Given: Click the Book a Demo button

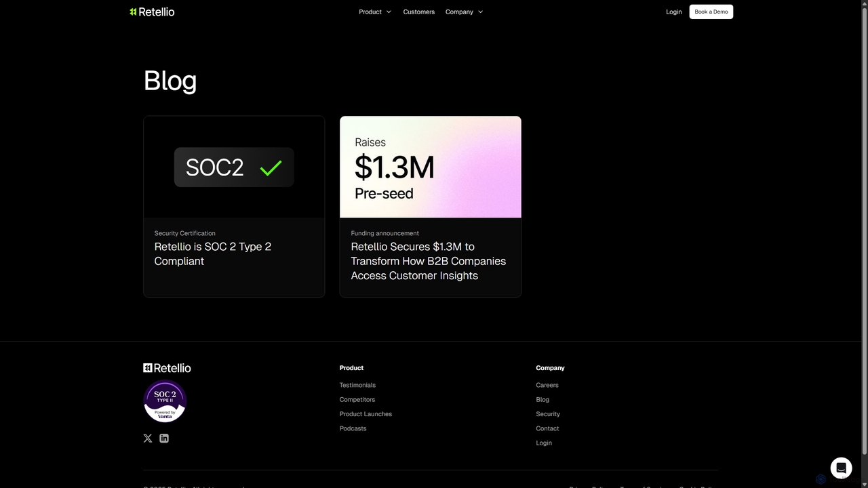Looking at the screenshot, I should pos(711,12).
